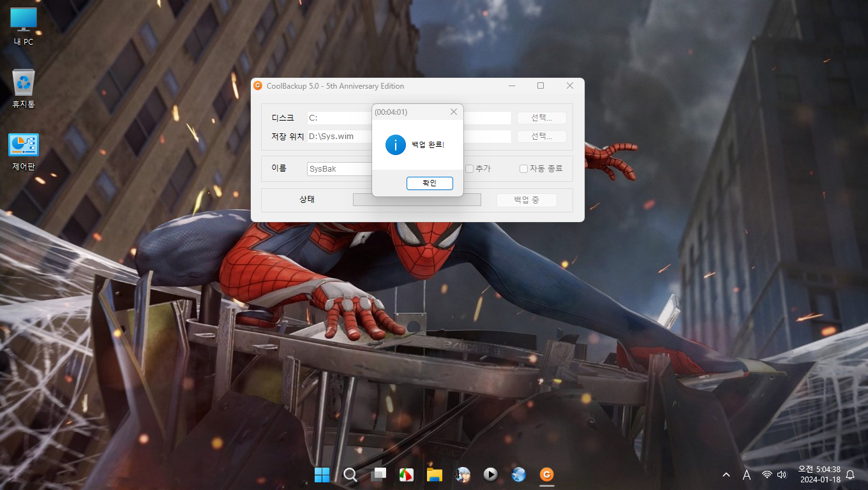The height and width of the screenshot is (490, 868).
Task: Open the volume speaker tray icon
Action: coord(782,475)
